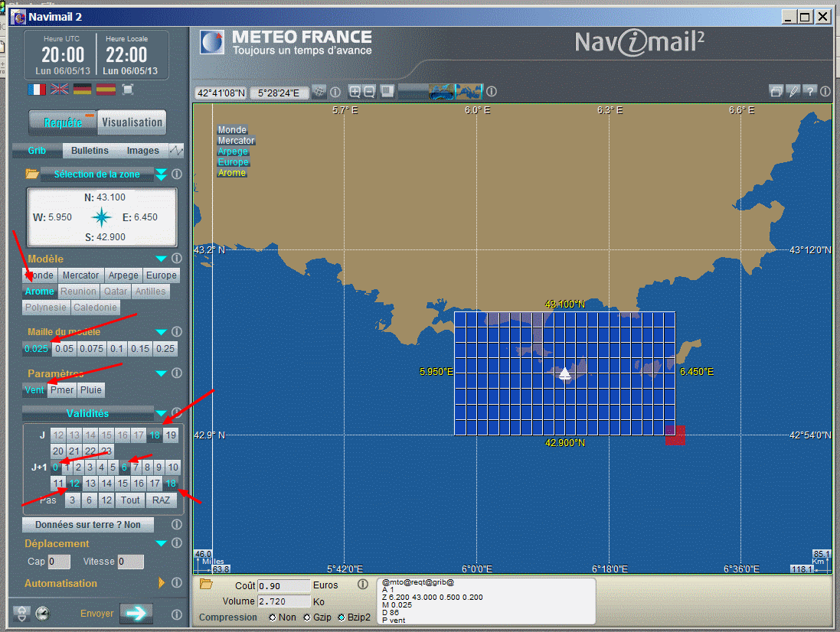Open the folder icon beside Coût

pyautogui.click(x=206, y=584)
